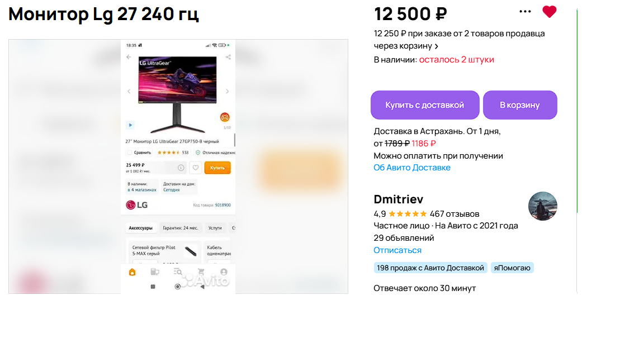Click the home icon in the photo's bottom bar
Viewport: 644px width, 362px height.
pyautogui.click(x=132, y=272)
